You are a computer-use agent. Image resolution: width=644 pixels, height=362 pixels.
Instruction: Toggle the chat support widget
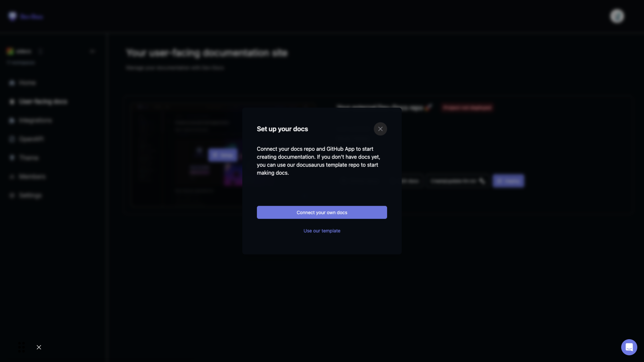[x=629, y=347]
